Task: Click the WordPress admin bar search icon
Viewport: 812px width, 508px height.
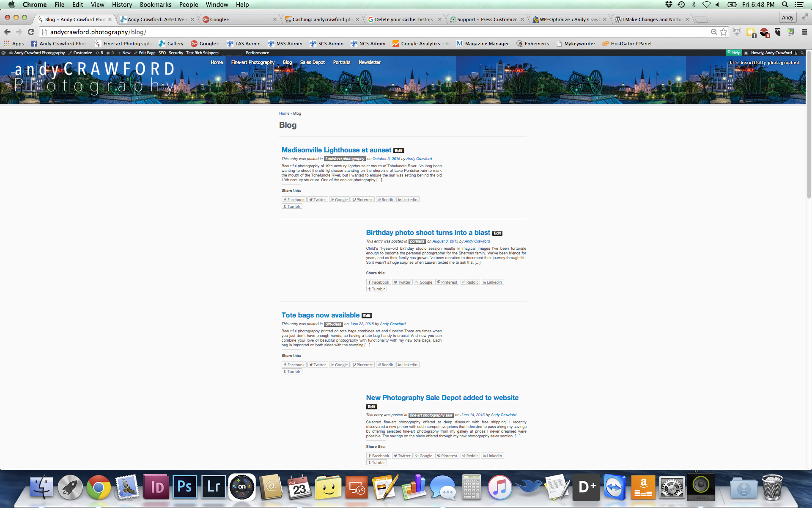Action: [x=802, y=53]
